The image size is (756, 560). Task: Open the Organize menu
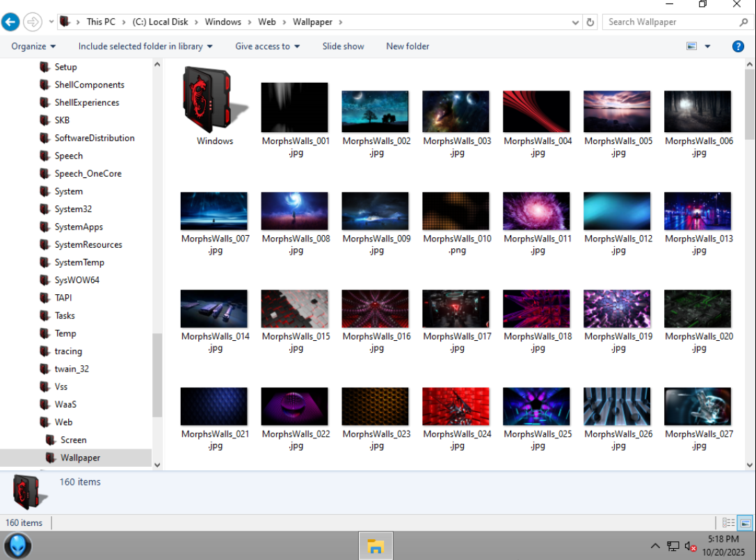click(34, 47)
